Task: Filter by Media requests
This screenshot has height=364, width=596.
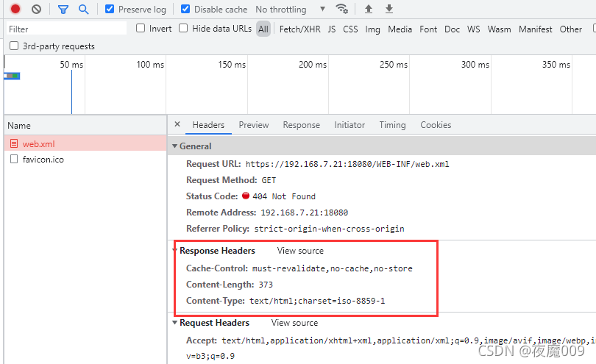Action: [x=400, y=29]
